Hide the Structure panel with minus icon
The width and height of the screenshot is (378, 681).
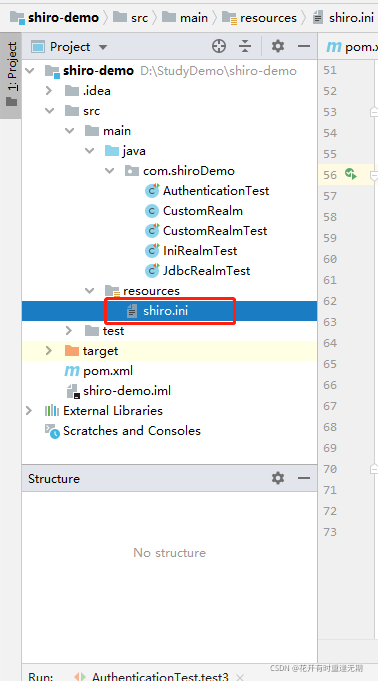tap(304, 478)
